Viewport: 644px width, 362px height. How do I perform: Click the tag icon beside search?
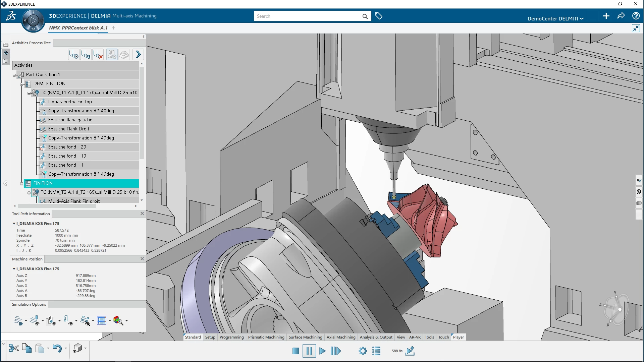(379, 16)
